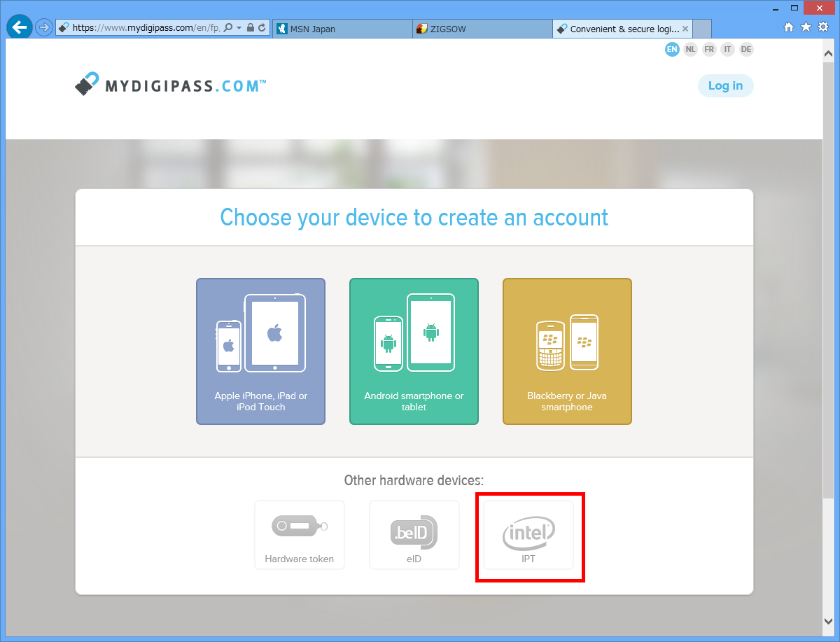Image resolution: width=840 pixels, height=642 pixels.
Task: Switch language to FR
Action: (709, 49)
